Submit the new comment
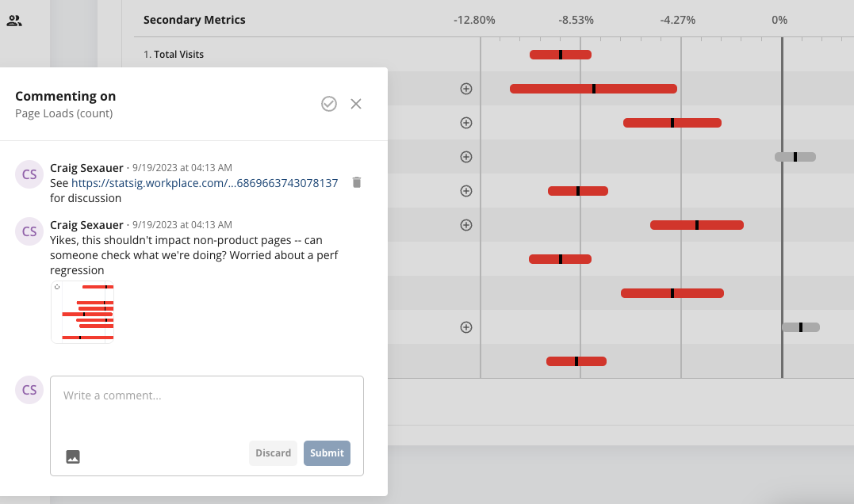This screenshot has height=504, width=854. click(x=327, y=452)
